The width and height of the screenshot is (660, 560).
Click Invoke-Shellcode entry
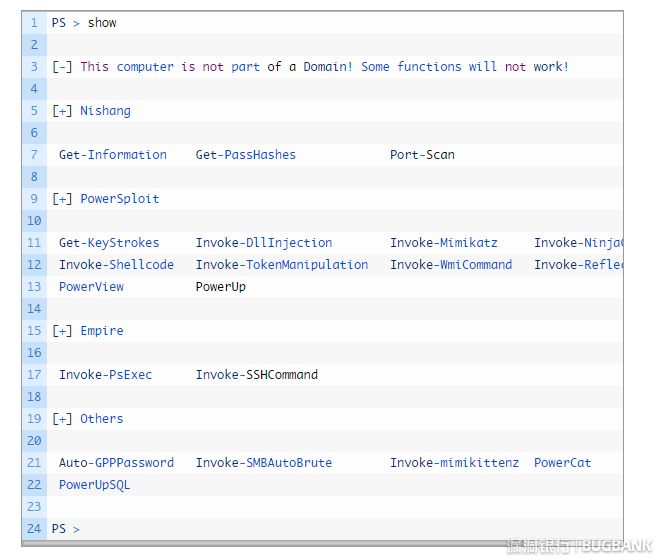pos(116,264)
